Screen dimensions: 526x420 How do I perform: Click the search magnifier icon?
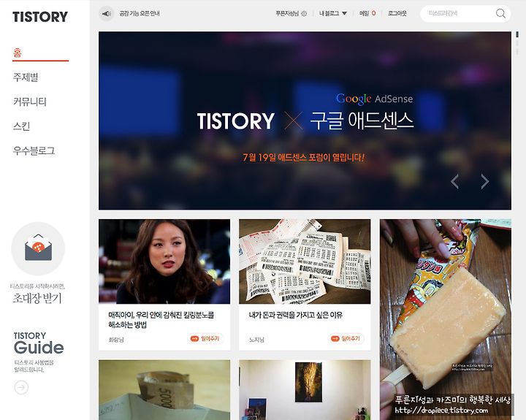[x=500, y=13]
